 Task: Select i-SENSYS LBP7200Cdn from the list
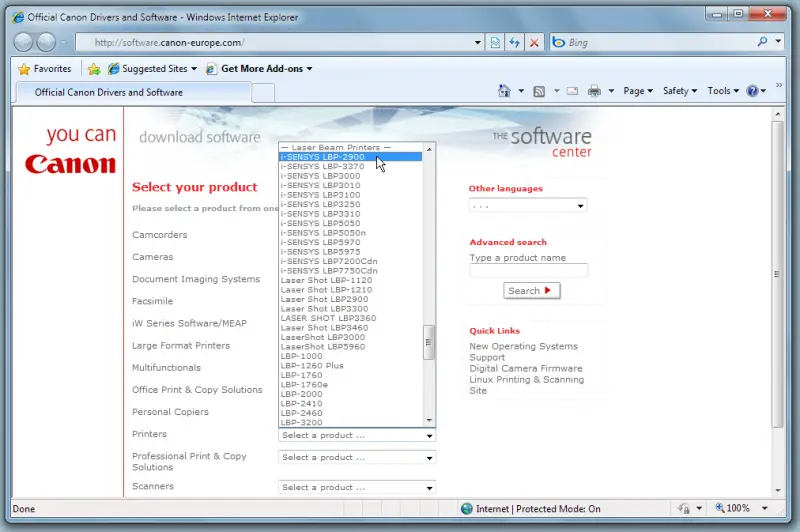click(351, 261)
